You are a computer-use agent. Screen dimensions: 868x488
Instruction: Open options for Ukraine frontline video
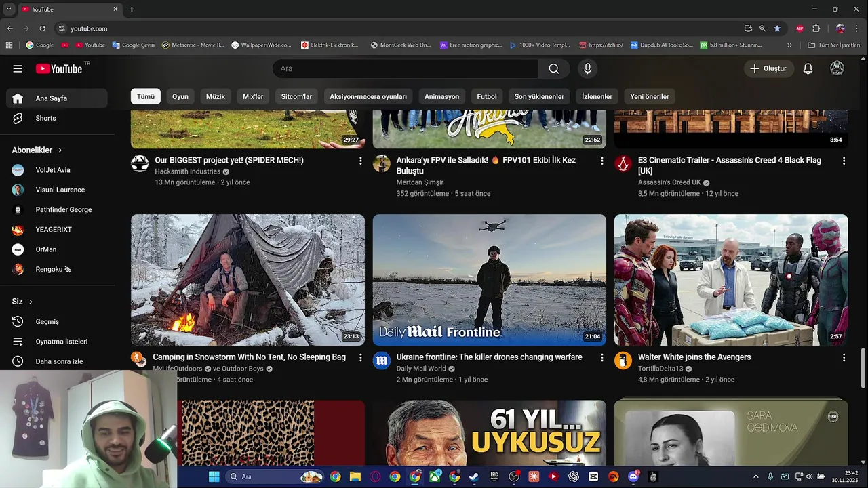[601, 357]
